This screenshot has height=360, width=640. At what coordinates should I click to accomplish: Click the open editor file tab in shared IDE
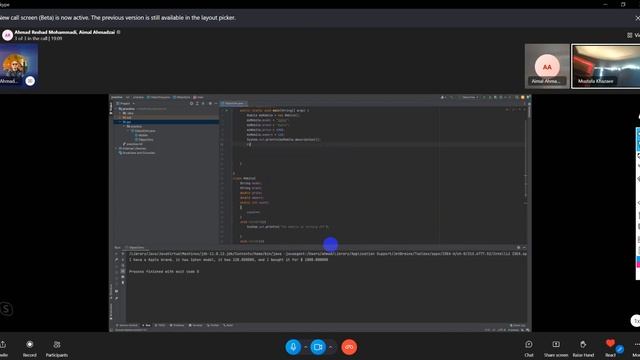234,104
